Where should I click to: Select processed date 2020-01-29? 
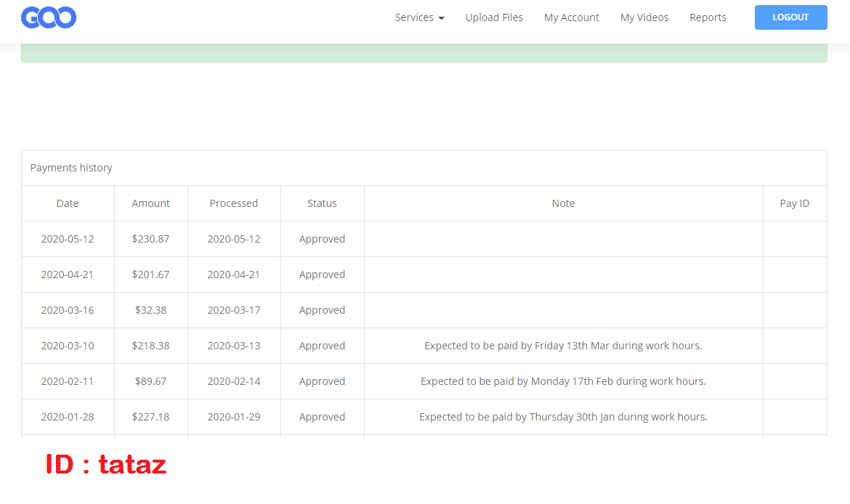(234, 417)
